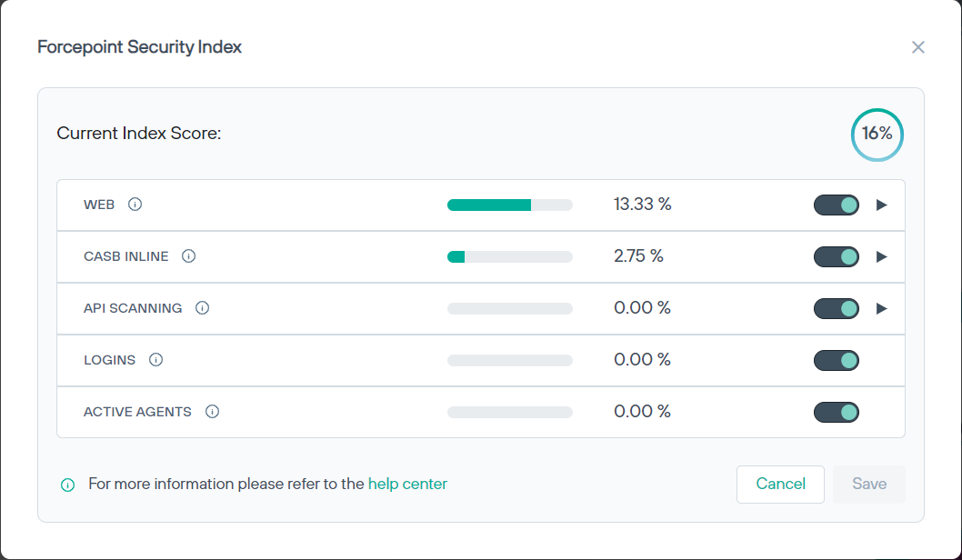
Task: Expand the WEB row details arrow
Action: coord(881,205)
